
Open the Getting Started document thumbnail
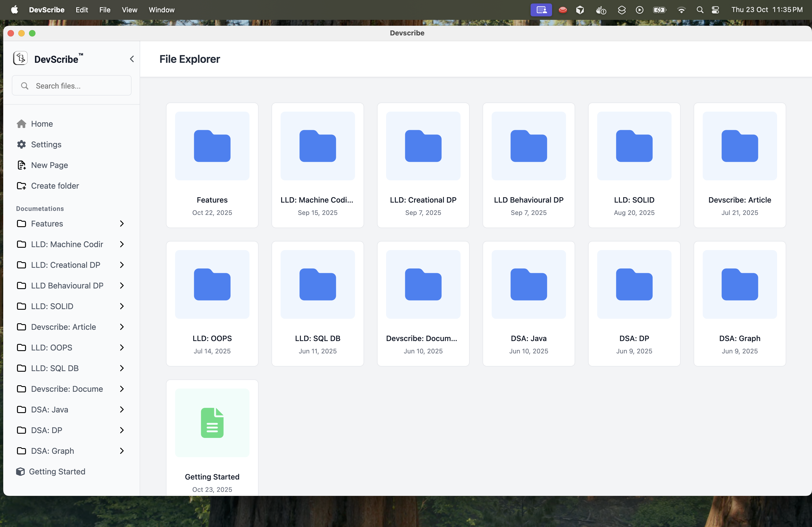212,423
